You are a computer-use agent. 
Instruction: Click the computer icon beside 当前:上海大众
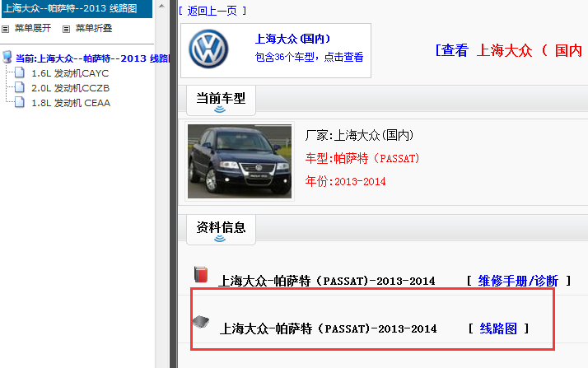coord(7,58)
